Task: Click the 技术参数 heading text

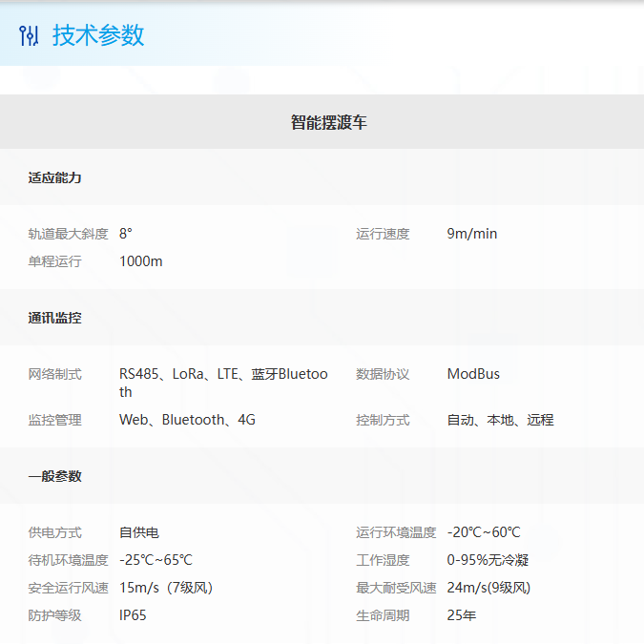Action: coord(98,35)
